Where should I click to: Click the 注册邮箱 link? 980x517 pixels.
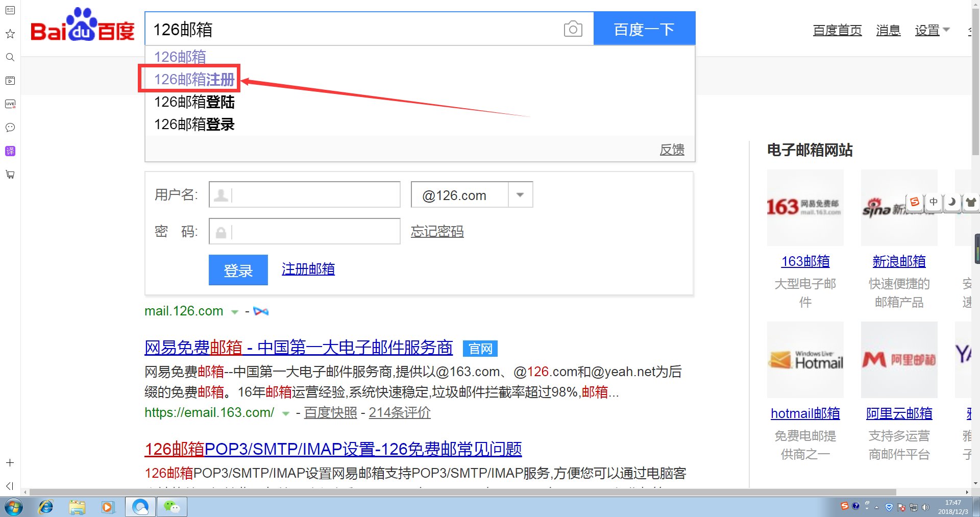308,269
